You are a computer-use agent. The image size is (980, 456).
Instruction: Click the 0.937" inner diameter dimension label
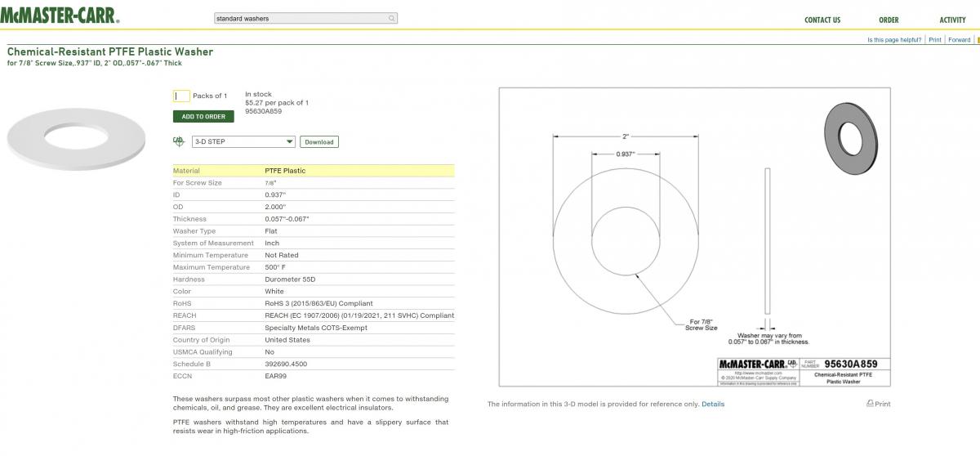[x=626, y=154]
